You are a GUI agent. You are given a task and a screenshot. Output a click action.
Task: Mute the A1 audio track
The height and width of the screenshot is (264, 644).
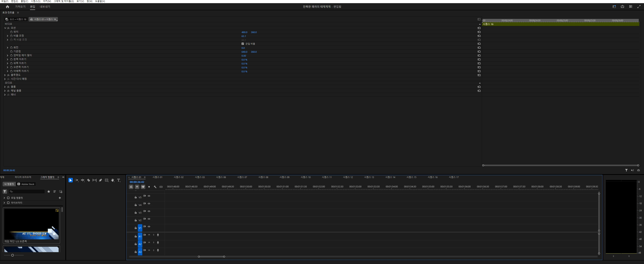[x=149, y=235]
